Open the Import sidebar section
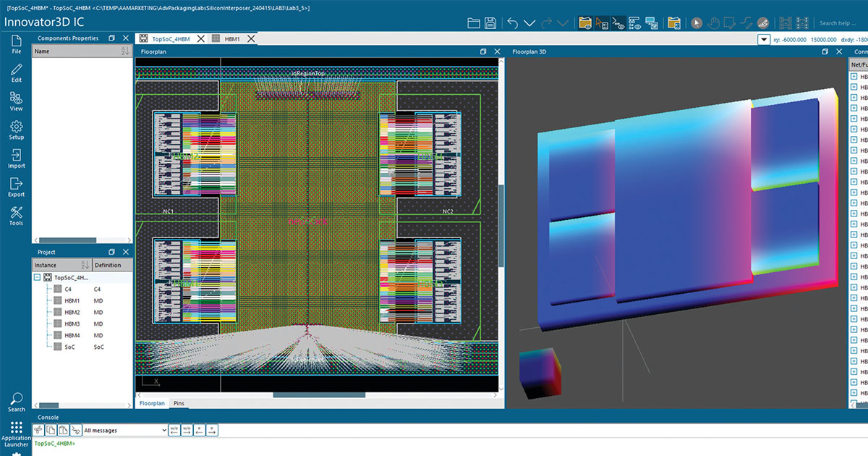Viewport: 868px width, 456px height. point(16,159)
